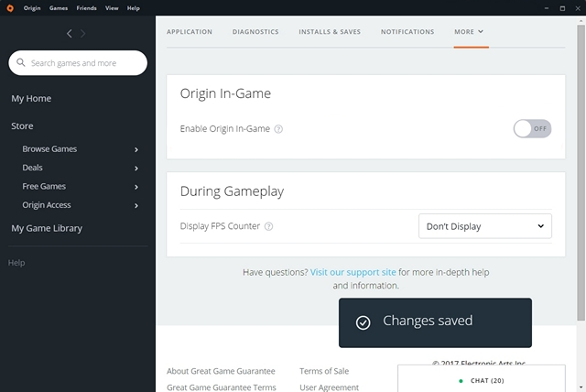
Task: Switch to the Application tab
Action: [190, 32]
